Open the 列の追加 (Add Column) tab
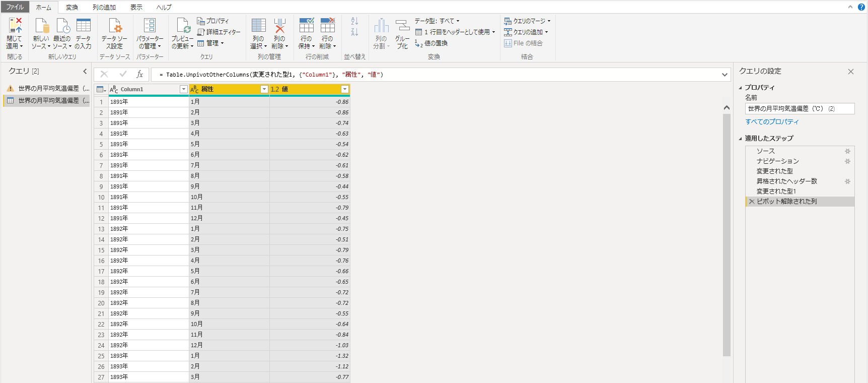 [104, 7]
